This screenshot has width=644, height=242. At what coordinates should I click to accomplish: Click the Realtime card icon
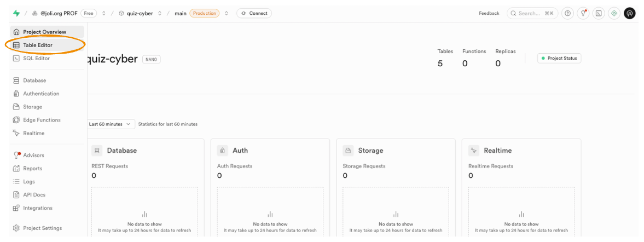(474, 151)
